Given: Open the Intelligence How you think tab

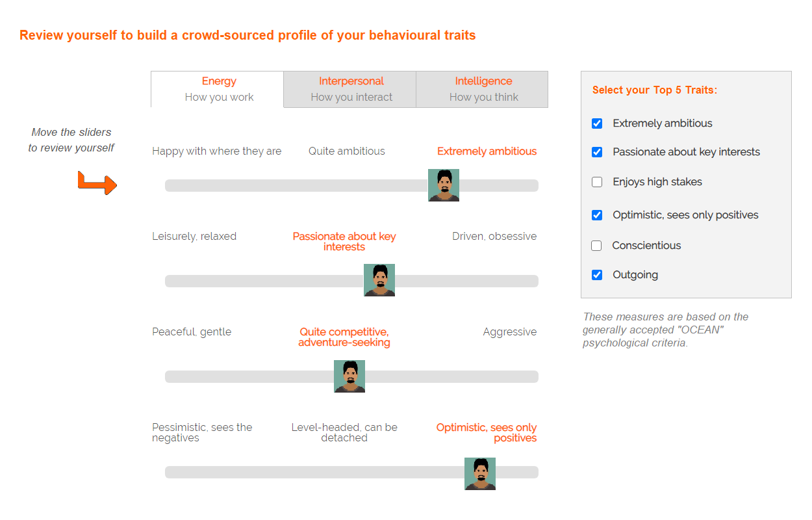Looking at the screenshot, I should (483, 89).
